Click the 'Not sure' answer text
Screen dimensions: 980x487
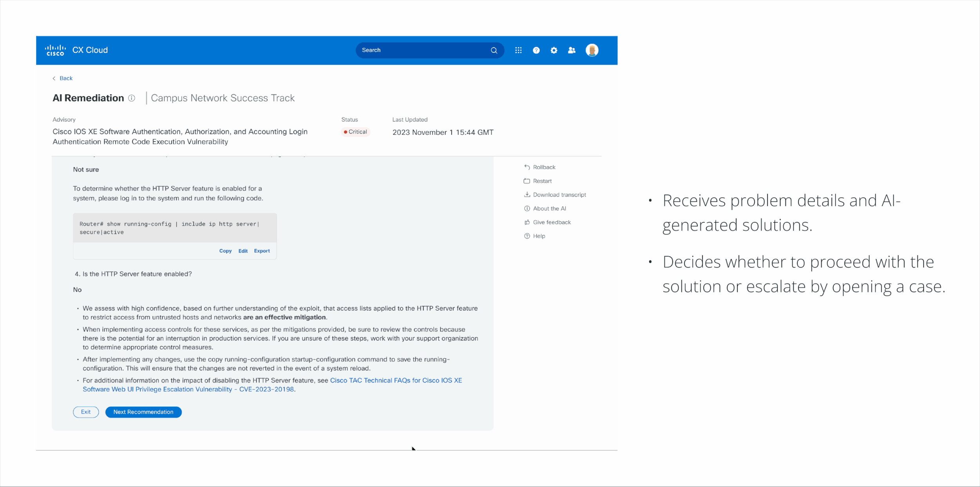pos(86,169)
